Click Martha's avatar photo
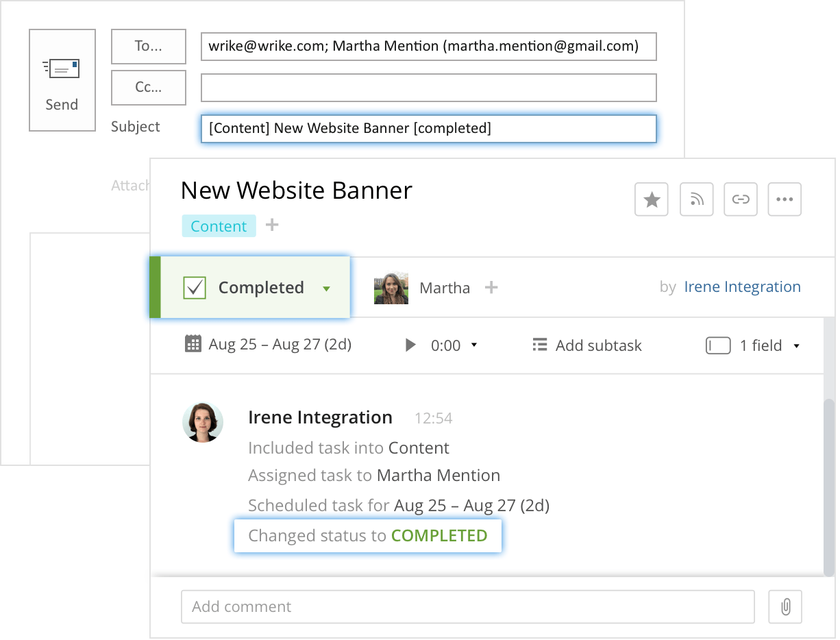 point(391,288)
